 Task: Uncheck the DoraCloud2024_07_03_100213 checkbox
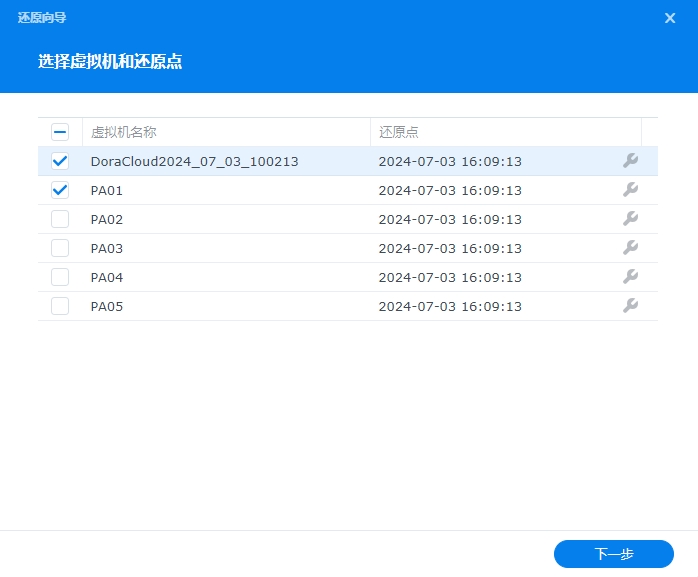coord(60,161)
